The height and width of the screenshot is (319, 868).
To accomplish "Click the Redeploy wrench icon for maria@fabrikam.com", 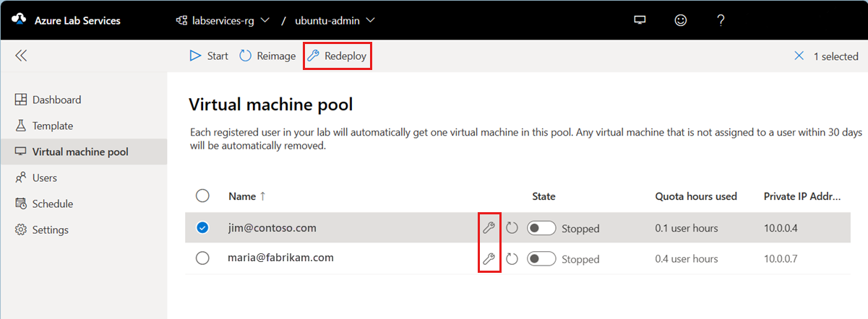I will (489, 258).
